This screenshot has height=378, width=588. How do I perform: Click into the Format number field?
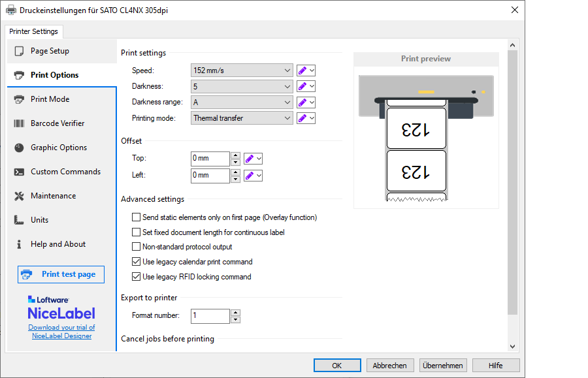click(x=210, y=316)
